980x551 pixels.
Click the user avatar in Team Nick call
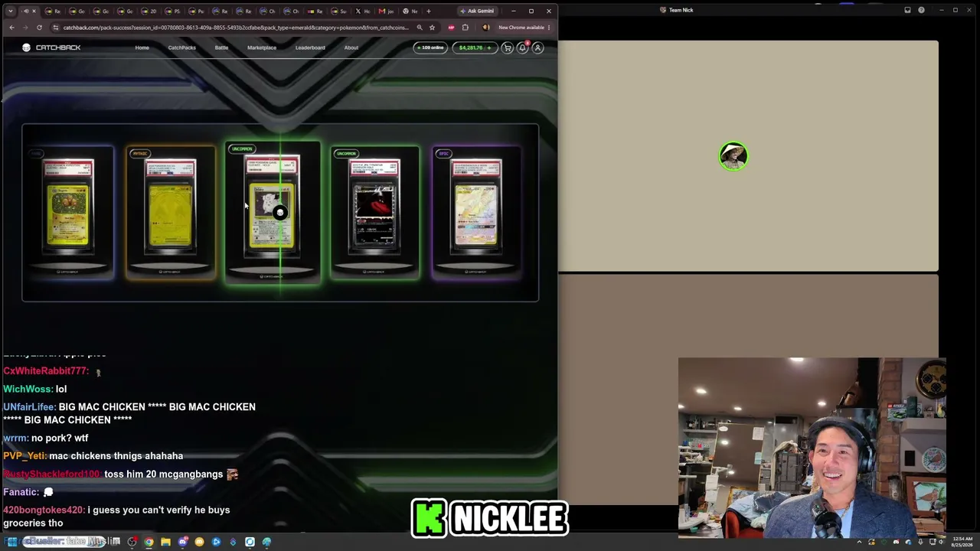coord(733,156)
